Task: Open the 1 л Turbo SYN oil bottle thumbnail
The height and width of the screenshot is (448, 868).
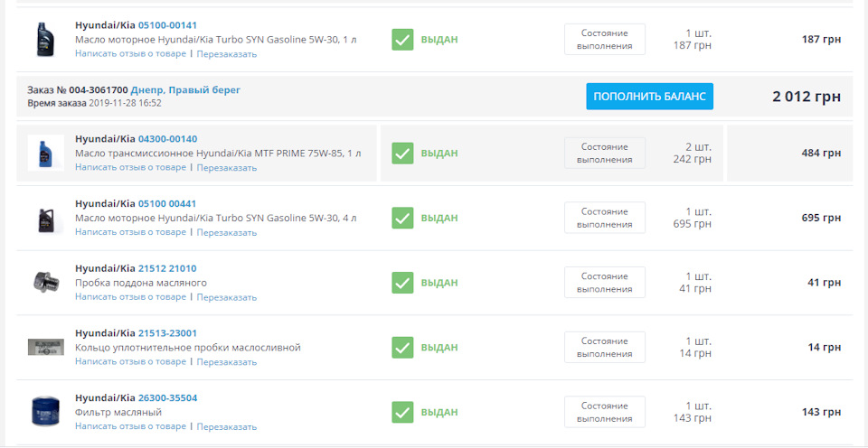Action: tap(45, 39)
